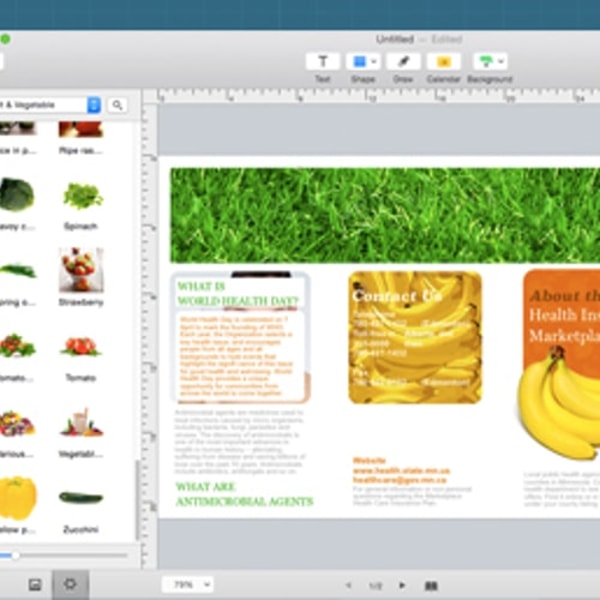Viewport: 600px width, 600px height.
Task: Select the Contact Us banana box
Action: pos(415,337)
